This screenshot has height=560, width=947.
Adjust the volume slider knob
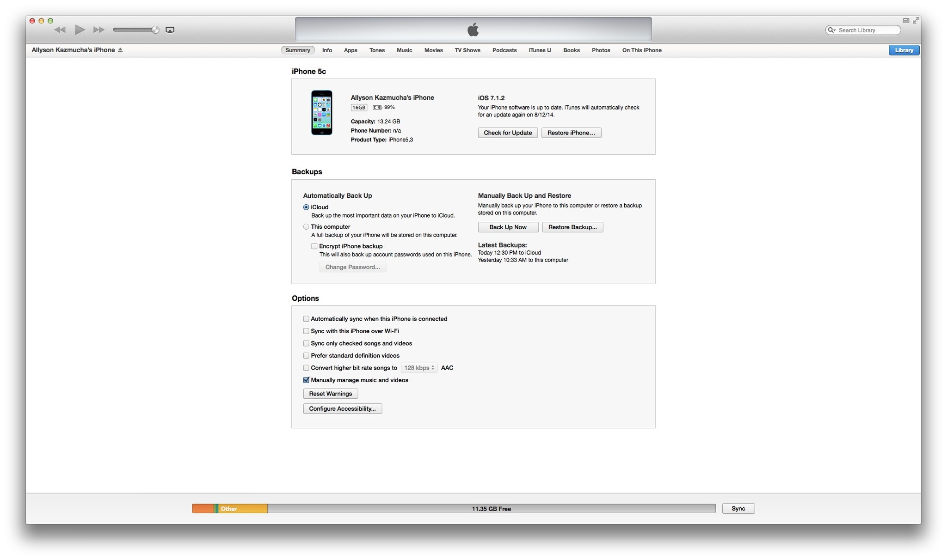pyautogui.click(x=156, y=30)
